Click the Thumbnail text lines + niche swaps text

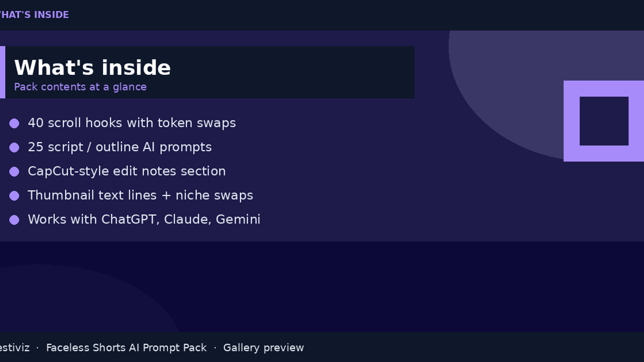click(140, 195)
